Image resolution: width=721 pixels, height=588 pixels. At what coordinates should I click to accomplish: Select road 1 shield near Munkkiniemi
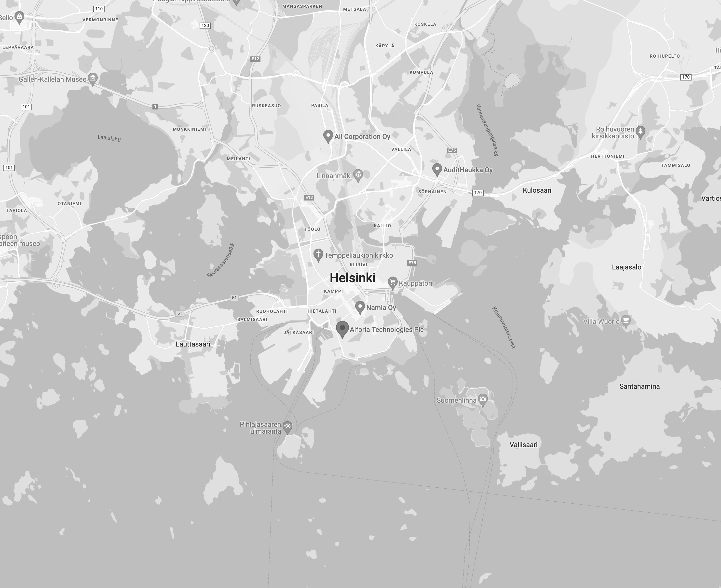coord(155,107)
